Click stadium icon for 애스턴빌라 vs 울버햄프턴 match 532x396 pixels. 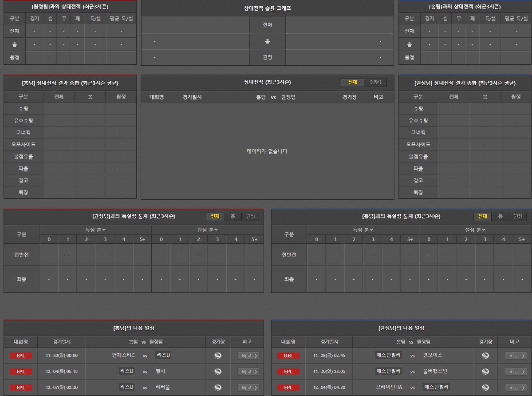tap(485, 372)
